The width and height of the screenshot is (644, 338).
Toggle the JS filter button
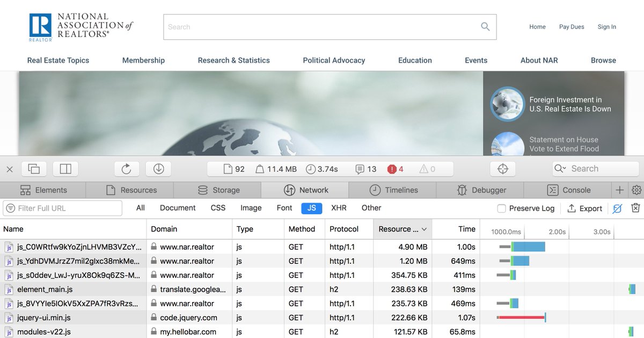pos(312,208)
